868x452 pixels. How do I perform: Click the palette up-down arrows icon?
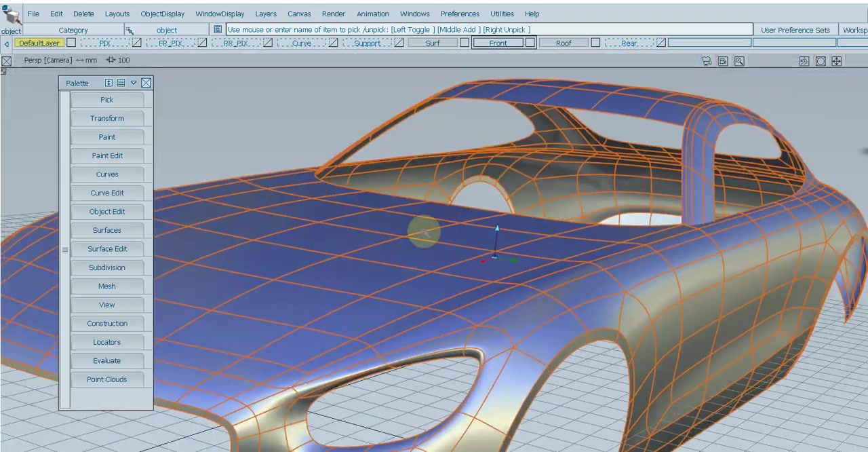point(108,83)
